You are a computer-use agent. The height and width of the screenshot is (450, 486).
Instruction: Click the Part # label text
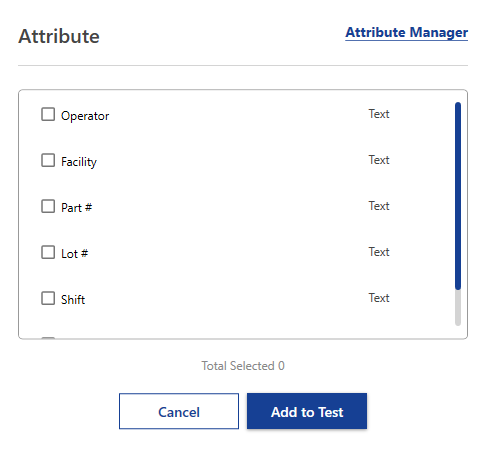77,208
